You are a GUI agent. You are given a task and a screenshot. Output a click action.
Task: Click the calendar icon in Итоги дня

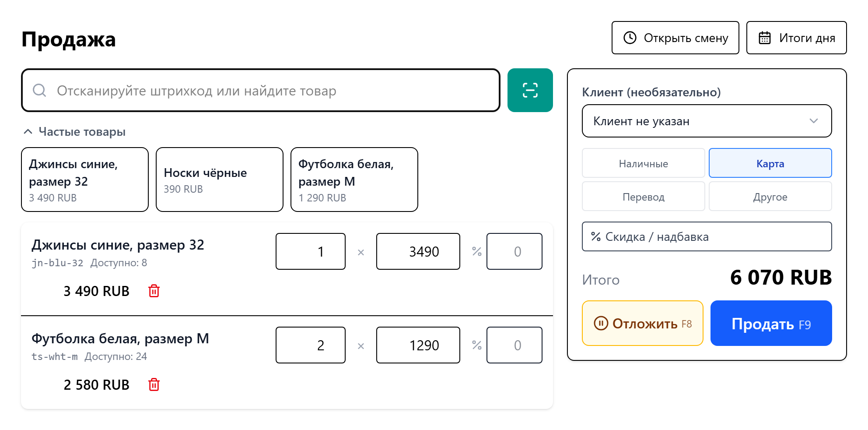pos(765,38)
